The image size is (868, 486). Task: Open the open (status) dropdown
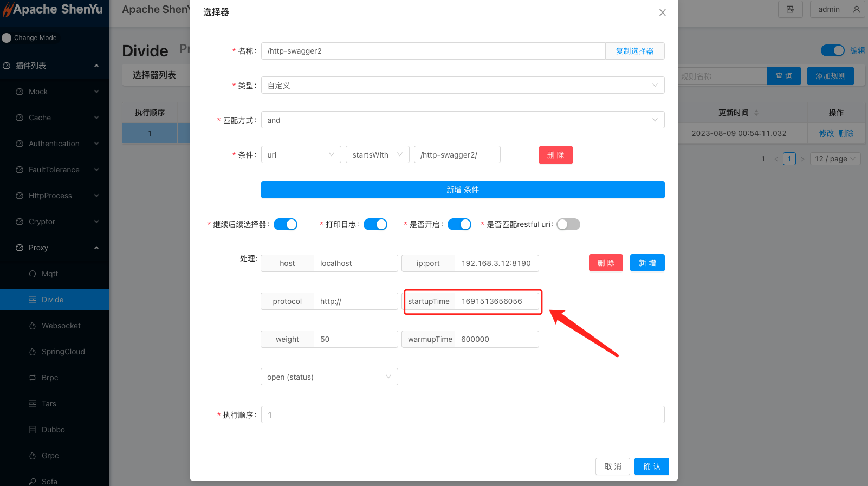coord(329,377)
